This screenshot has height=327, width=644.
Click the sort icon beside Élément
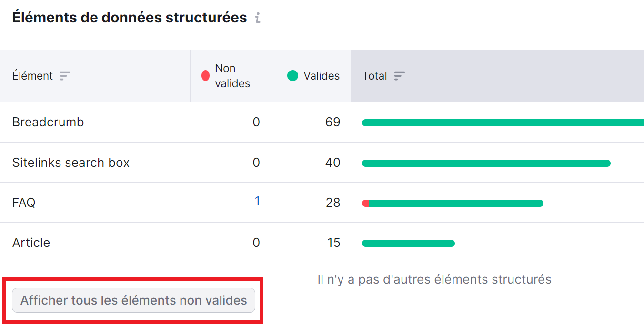(x=65, y=76)
